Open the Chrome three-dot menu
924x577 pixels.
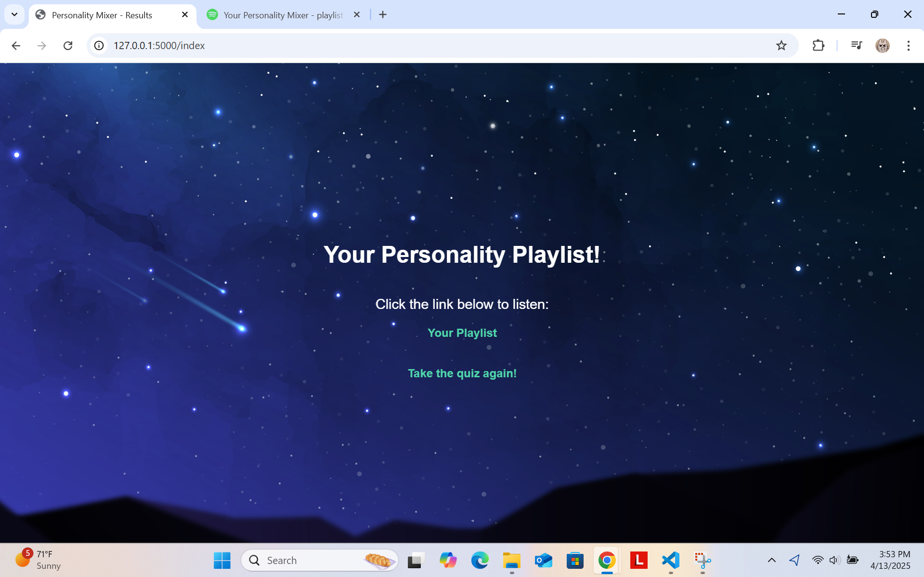coord(908,45)
